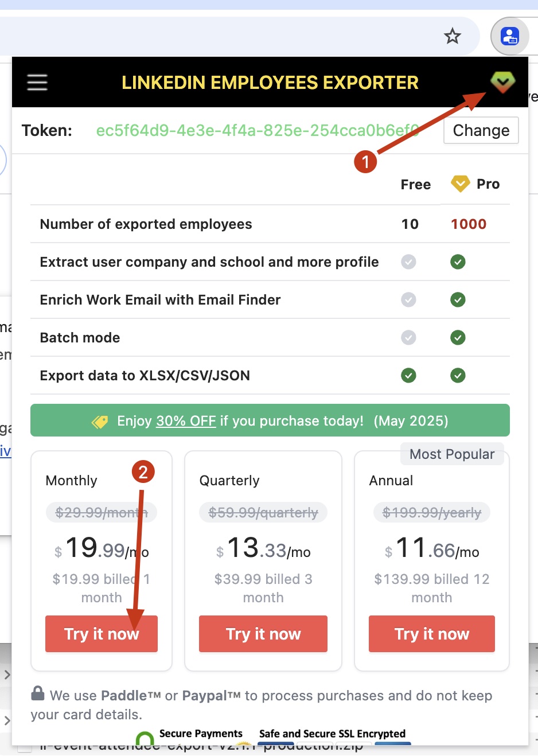Click the green checkmark for Batch mode Pro

click(x=458, y=337)
